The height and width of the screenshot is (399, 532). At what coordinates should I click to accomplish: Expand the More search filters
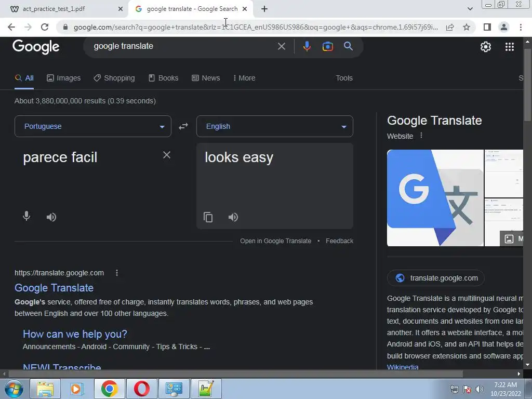244,78
